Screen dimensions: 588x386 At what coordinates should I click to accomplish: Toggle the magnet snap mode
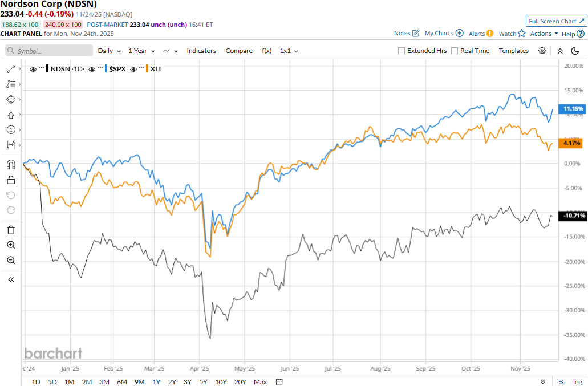pos(11,165)
